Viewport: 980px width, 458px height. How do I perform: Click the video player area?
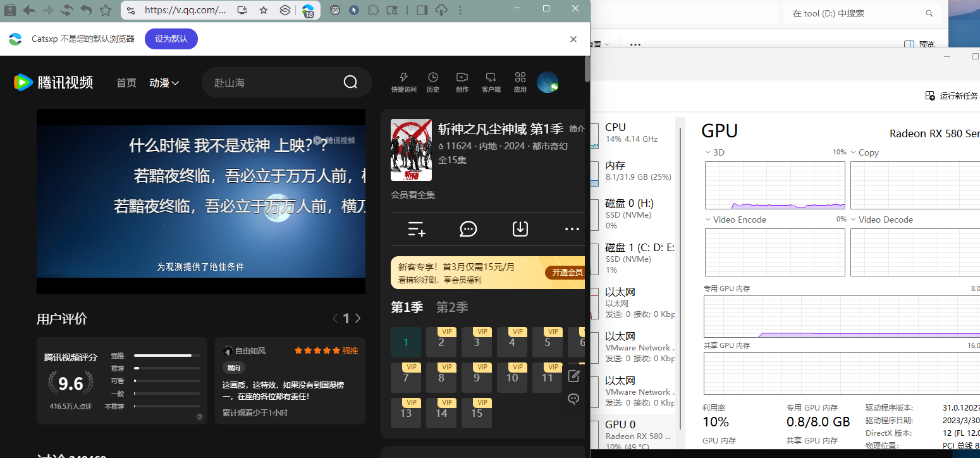(201, 201)
